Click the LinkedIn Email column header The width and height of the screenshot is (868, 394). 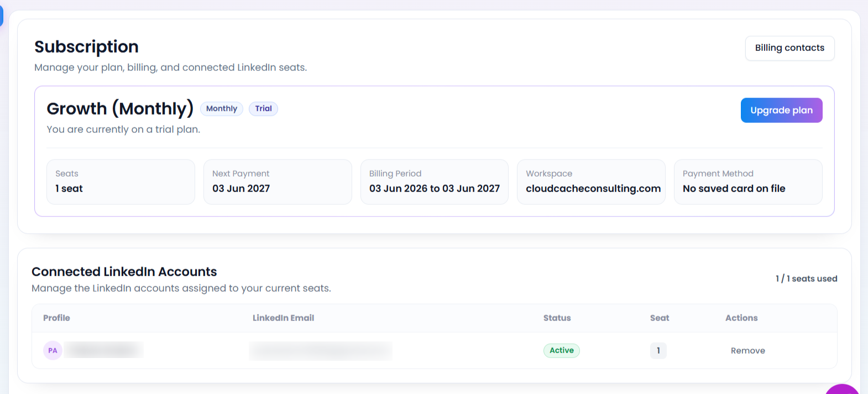coord(283,318)
